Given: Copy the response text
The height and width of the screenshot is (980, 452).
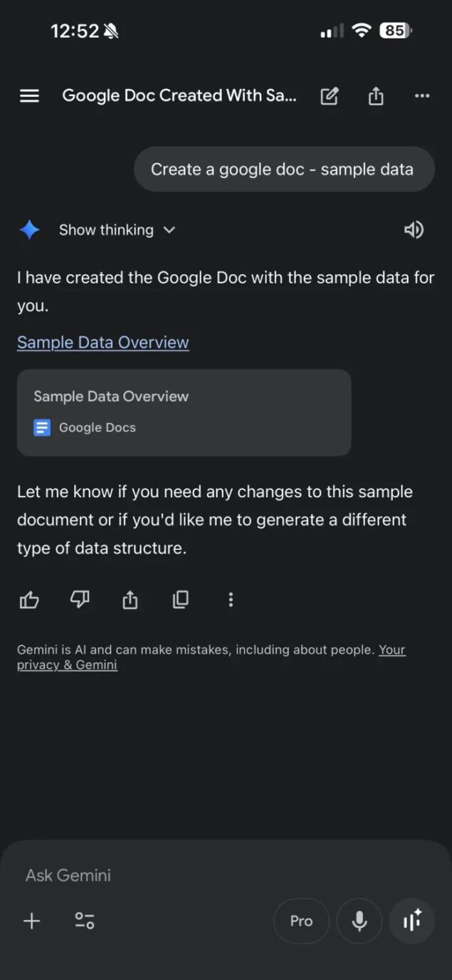Looking at the screenshot, I should tap(181, 600).
